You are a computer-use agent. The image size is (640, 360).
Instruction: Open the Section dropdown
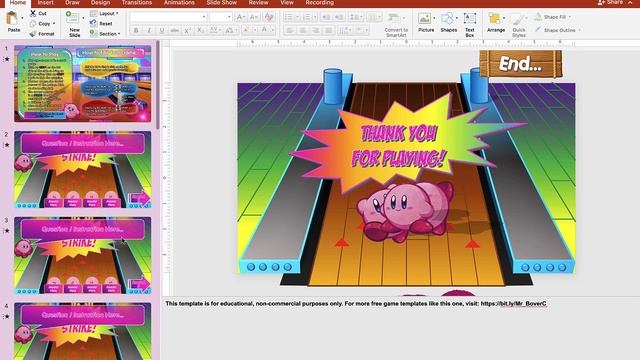click(105, 34)
